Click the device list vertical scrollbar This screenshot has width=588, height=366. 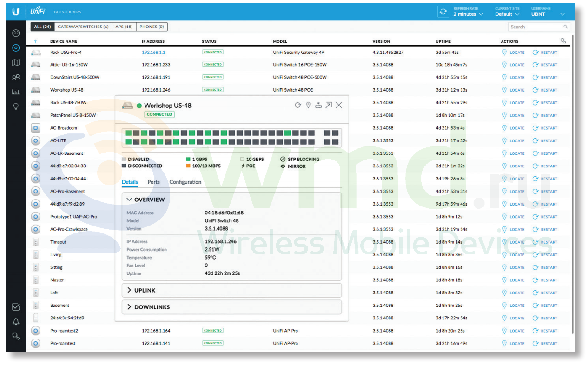(572, 184)
